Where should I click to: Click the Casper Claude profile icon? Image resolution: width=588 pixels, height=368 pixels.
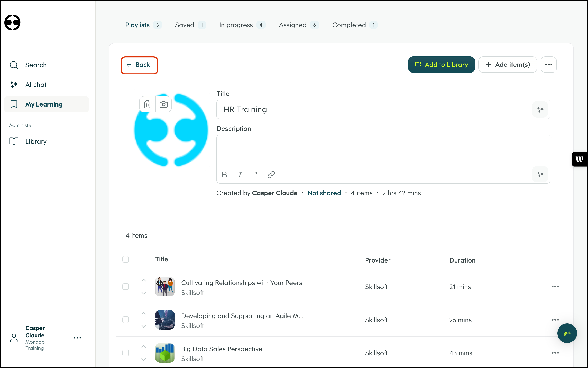click(14, 338)
